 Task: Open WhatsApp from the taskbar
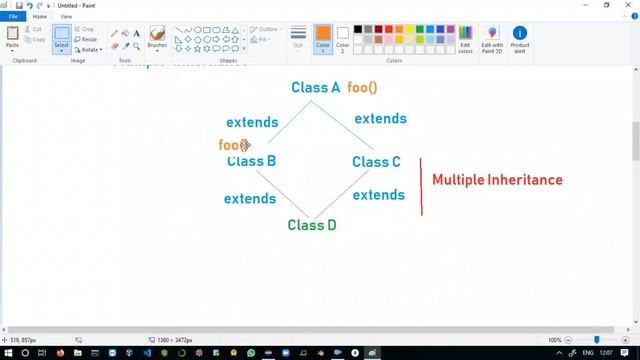(251, 353)
